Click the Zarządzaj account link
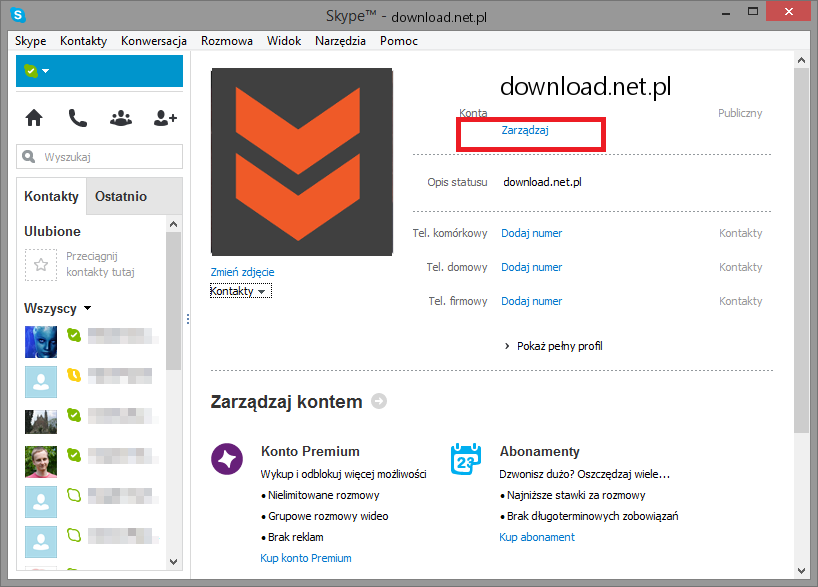This screenshot has height=587, width=818. point(525,130)
